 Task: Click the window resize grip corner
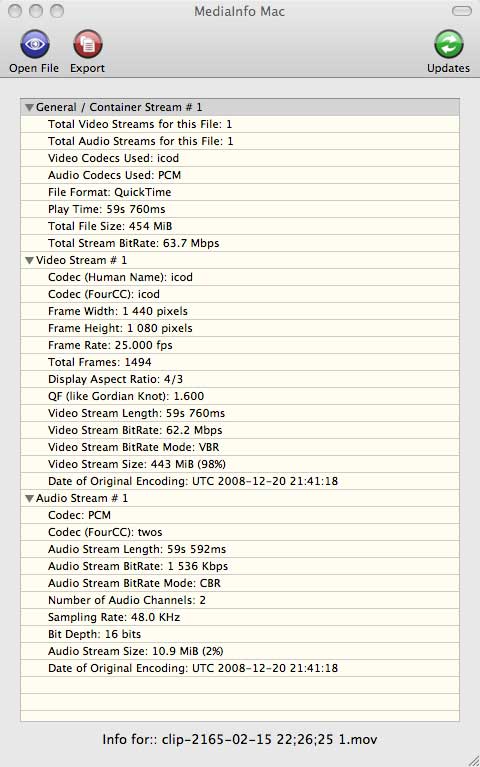[473, 760]
